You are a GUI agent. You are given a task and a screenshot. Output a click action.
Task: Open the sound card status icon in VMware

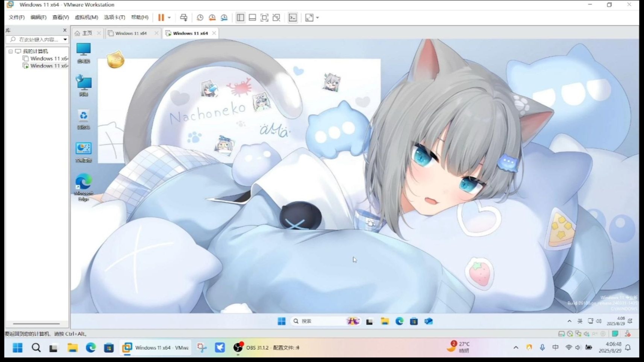pyautogui.click(x=586, y=333)
